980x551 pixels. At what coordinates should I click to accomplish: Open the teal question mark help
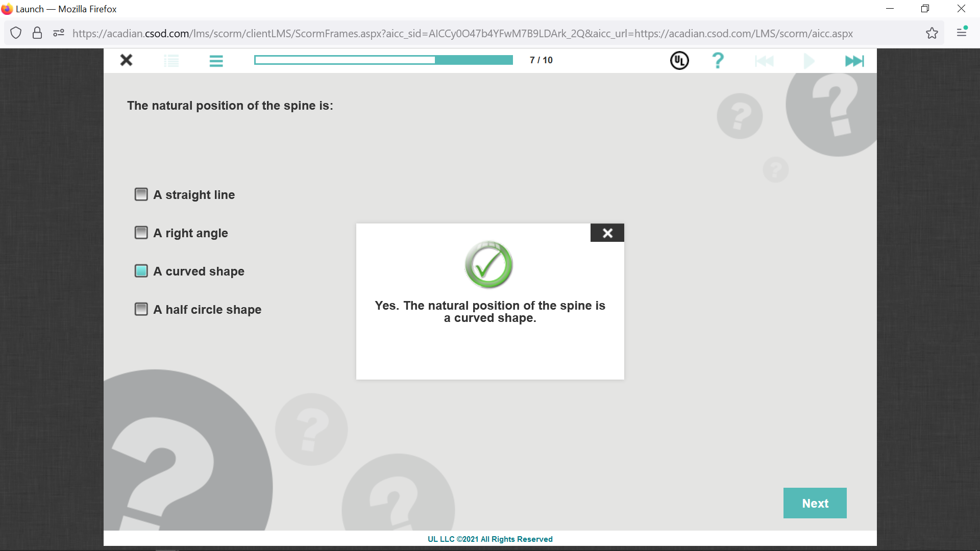[718, 61]
